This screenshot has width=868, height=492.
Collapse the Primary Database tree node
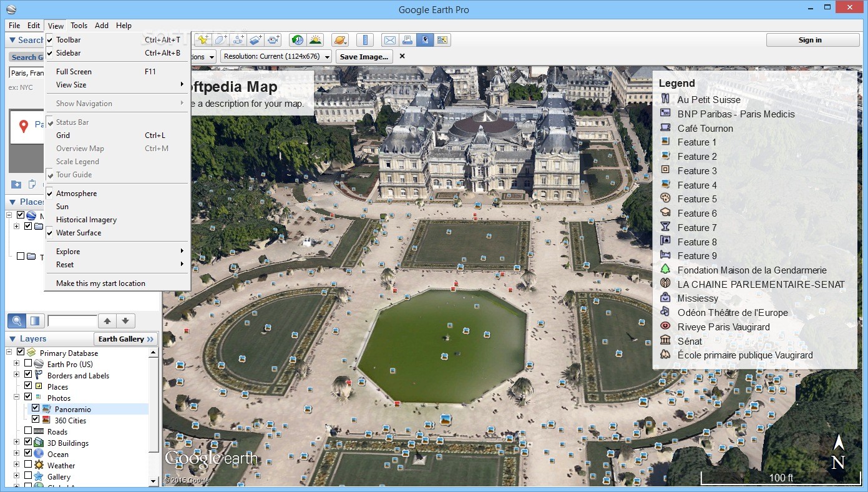(x=10, y=353)
